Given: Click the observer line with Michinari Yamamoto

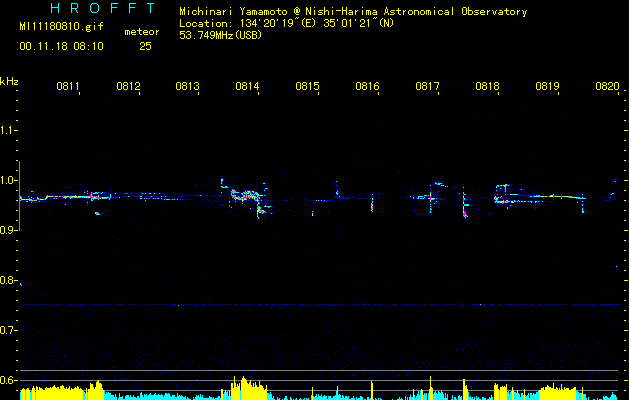Looking at the screenshot, I should [x=353, y=12].
